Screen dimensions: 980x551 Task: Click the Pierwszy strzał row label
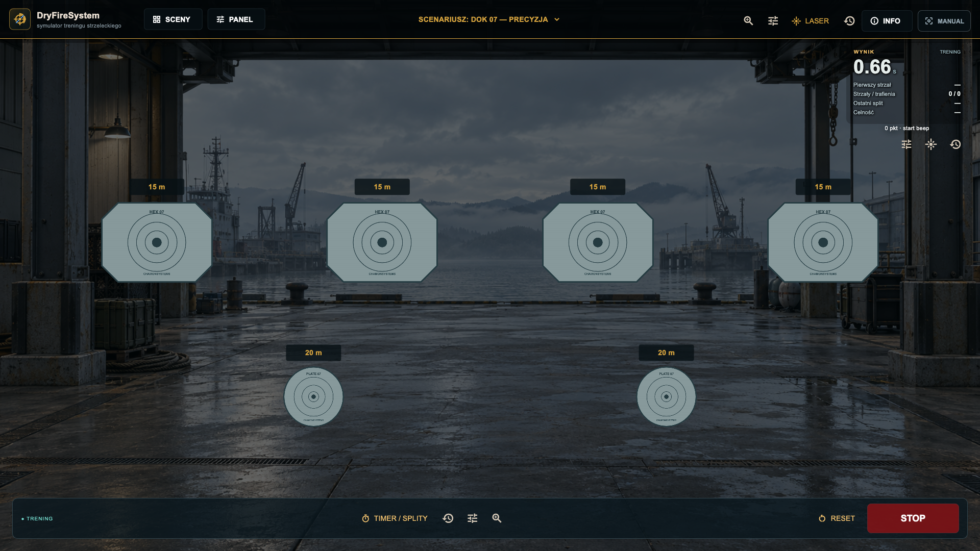pos(872,85)
